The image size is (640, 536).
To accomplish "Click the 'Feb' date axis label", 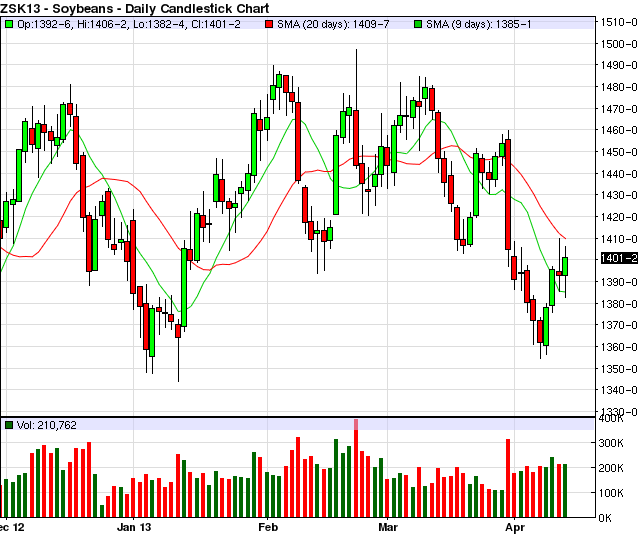I will click(x=268, y=527).
